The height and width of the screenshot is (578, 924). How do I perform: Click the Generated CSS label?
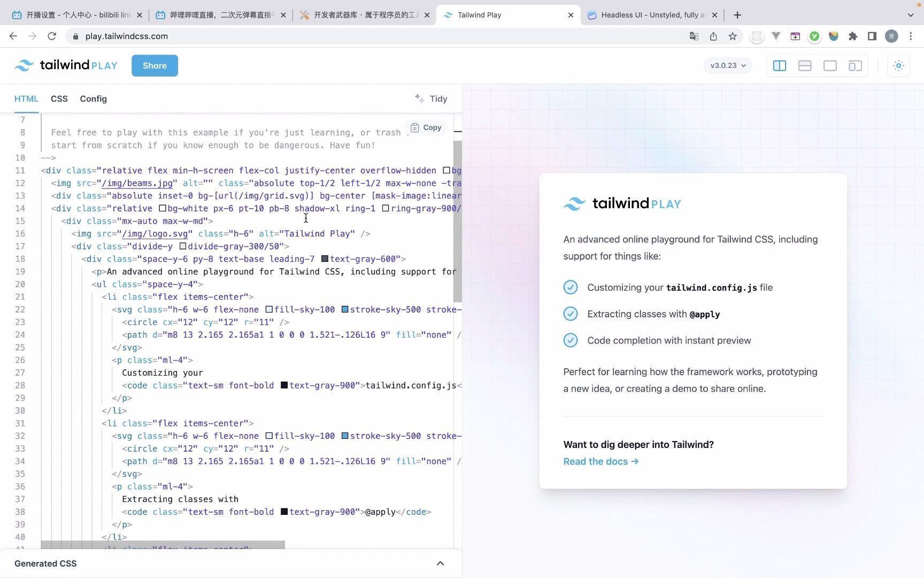point(45,563)
